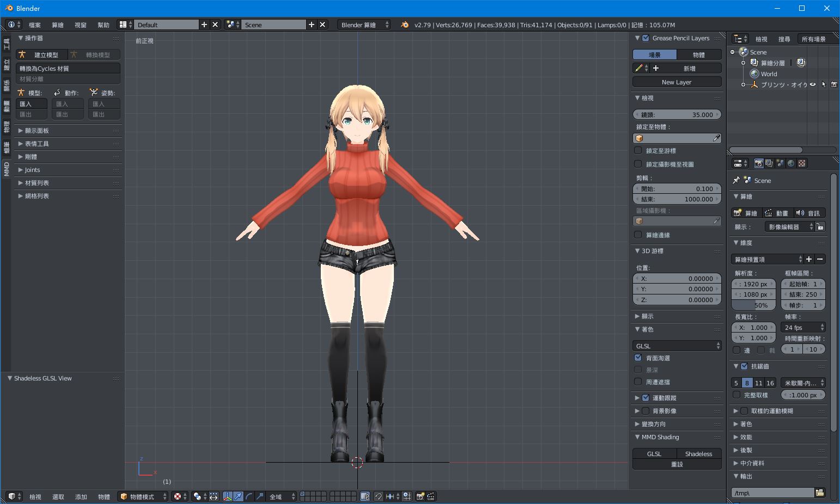Open the outliner editor type icon
This screenshot has height=504, width=840.
click(740, 39)
